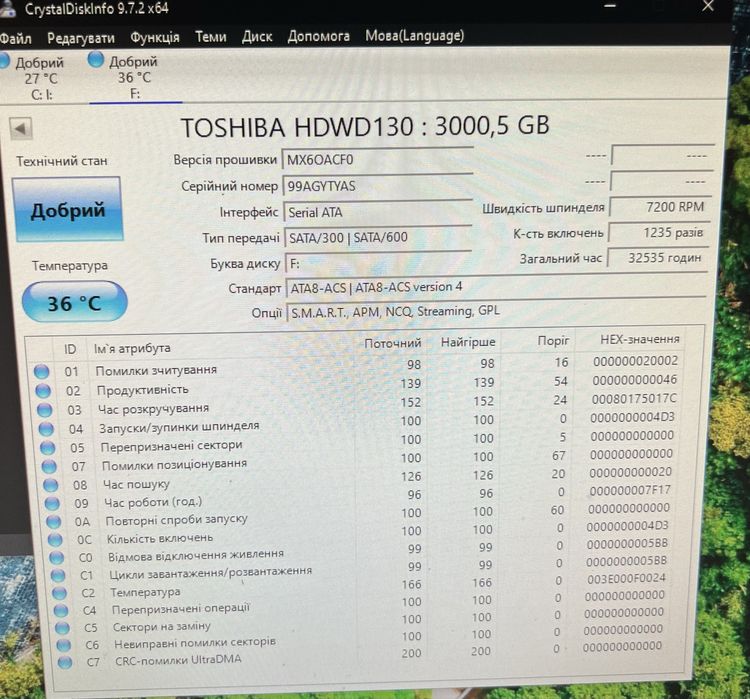The image size is (750, 699).
Task: Open the Диск menu
Action: (x=257, y=36)
